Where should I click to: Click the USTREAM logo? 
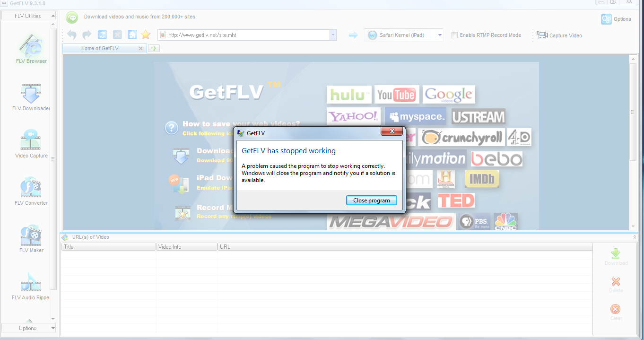coord(478,116)
